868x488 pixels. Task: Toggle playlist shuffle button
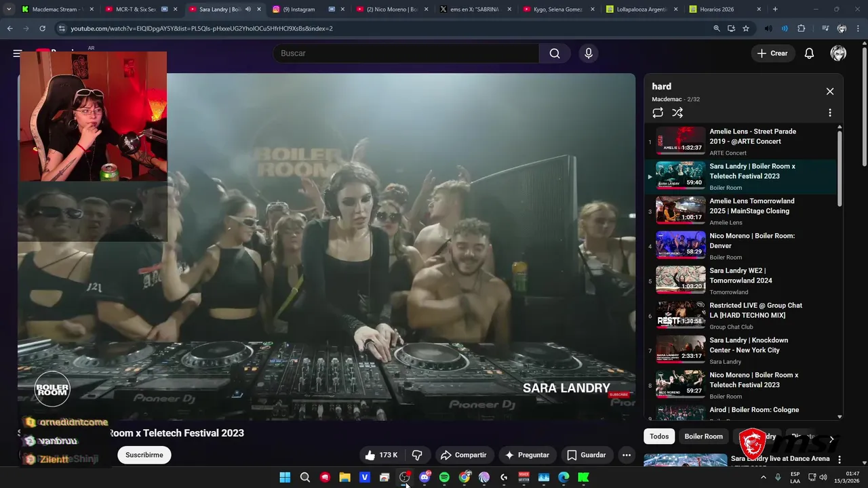[677, 113]
